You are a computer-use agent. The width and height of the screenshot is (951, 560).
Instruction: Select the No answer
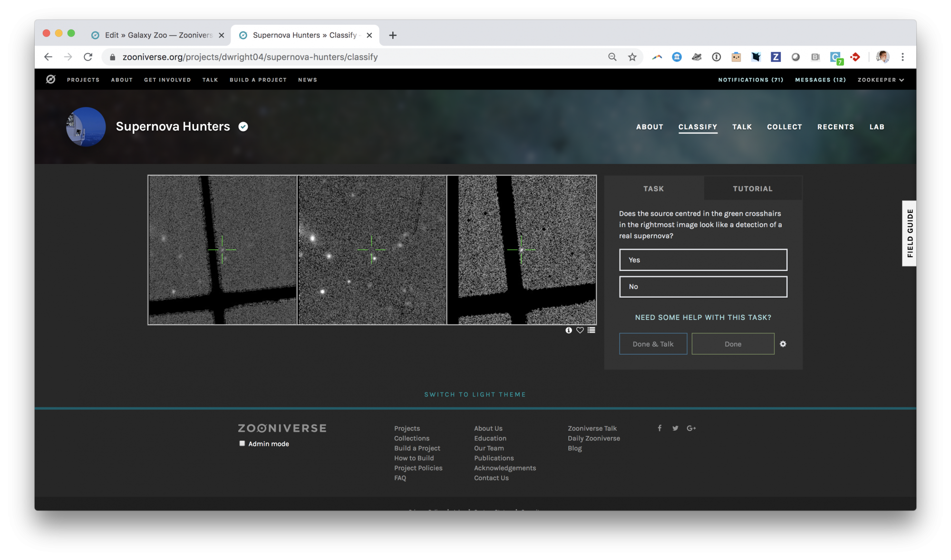[x=703, y=286]
